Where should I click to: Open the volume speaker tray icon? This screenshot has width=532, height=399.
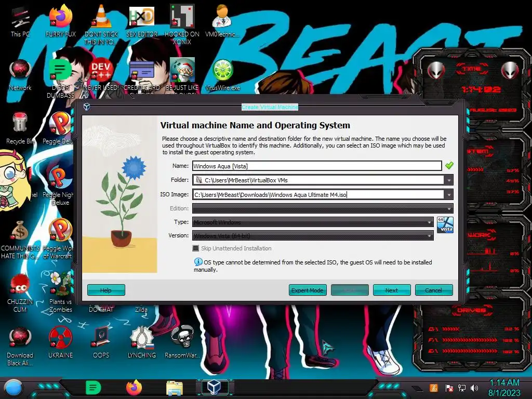tap(474, 388)
